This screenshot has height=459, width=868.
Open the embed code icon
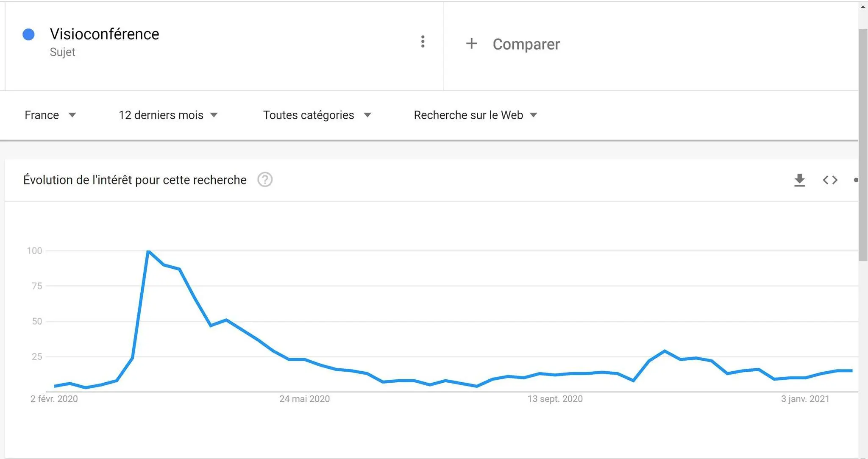[830, 180]
